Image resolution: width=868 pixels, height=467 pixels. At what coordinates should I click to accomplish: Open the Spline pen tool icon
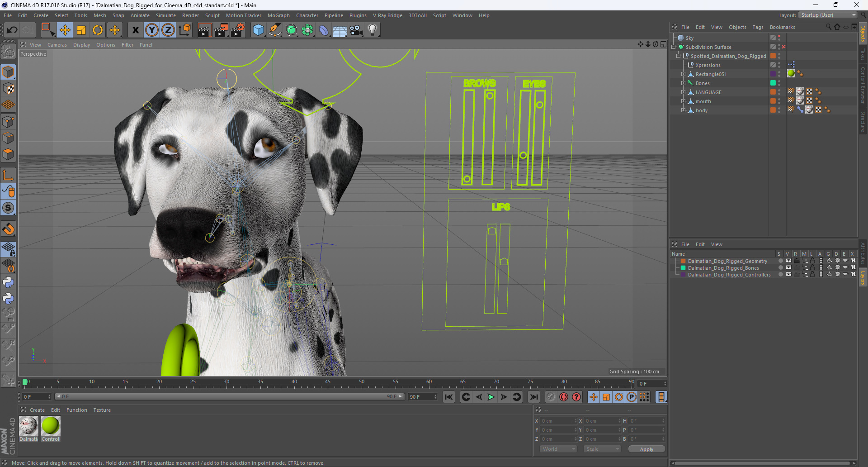click(x=274, y=30)
